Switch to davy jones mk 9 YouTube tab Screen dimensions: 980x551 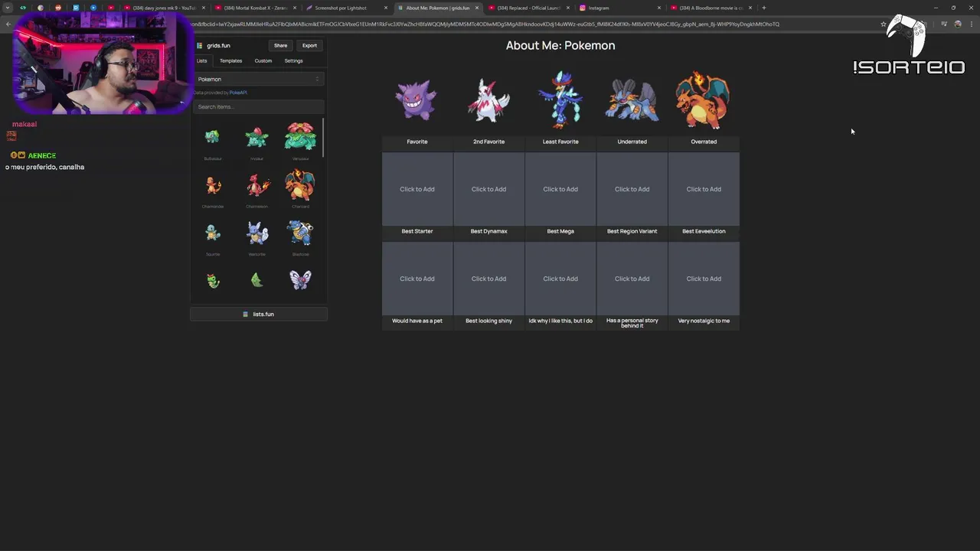(x=165, y=8)
